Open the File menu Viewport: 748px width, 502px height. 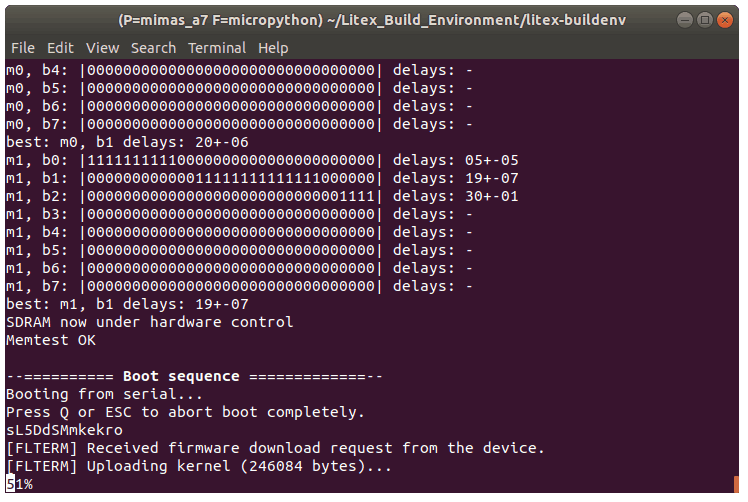tap(22, 47)
